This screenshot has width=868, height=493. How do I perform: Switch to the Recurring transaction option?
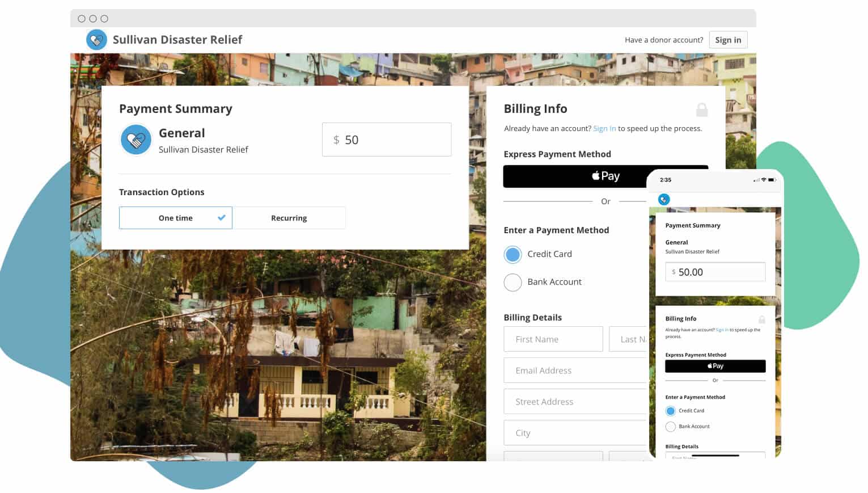pyautogui.click(x=289, y=218)
